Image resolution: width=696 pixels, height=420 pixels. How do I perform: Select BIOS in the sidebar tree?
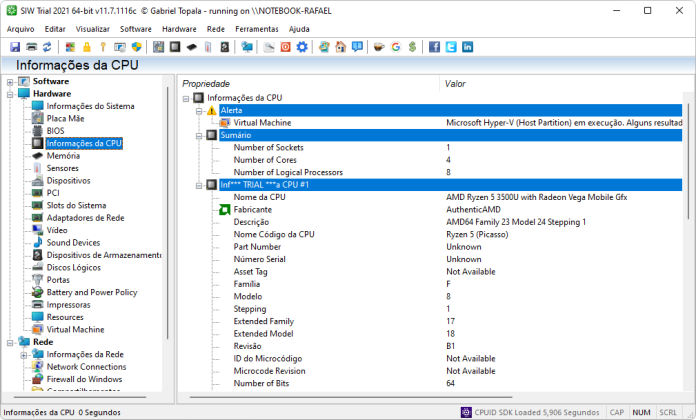point(55,131)
